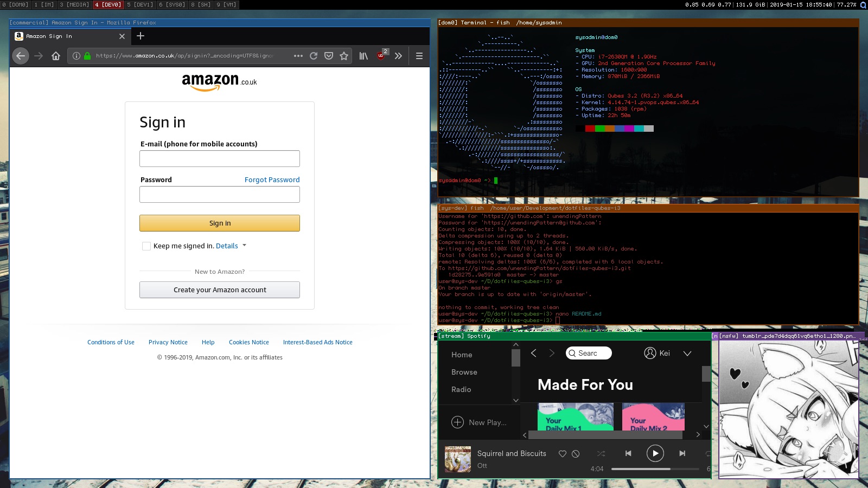Click the Firefox address bar URL
The image size is (868, 488).
[184, 55]
